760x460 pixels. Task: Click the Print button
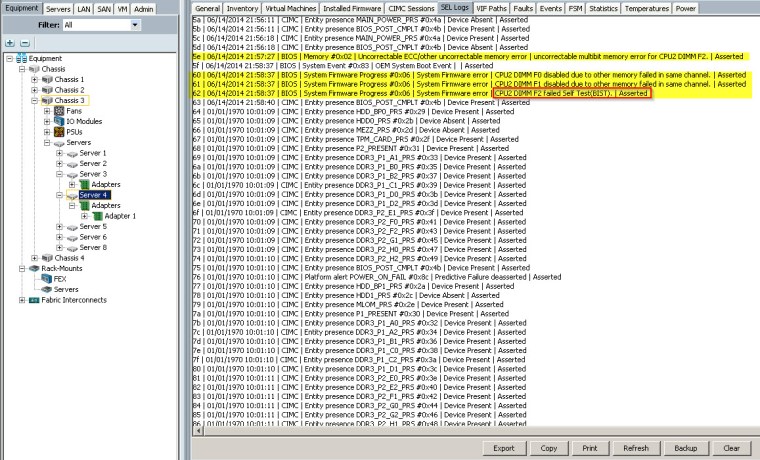point(590,448)
